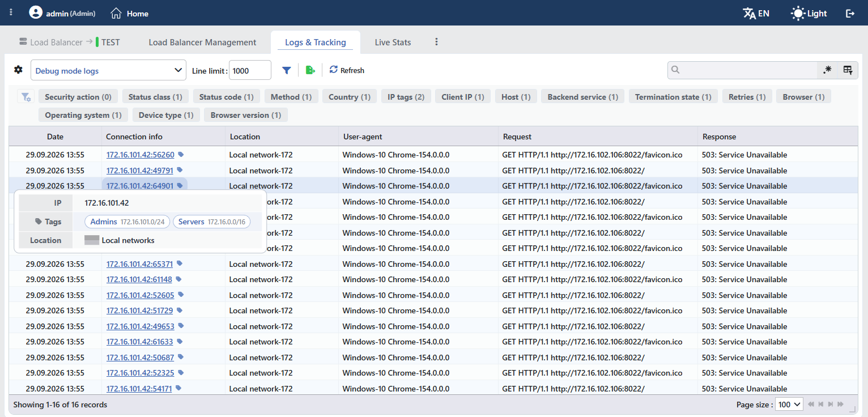Click the Admins tag chip in the popup
The height and width of the screenshot is (417, 868).
[x=127, y=222]
